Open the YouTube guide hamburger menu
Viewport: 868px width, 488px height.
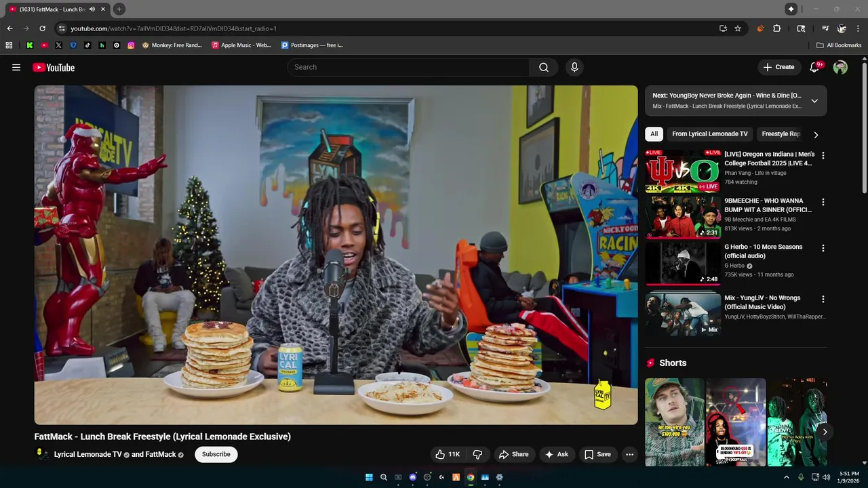coord(16,67)
